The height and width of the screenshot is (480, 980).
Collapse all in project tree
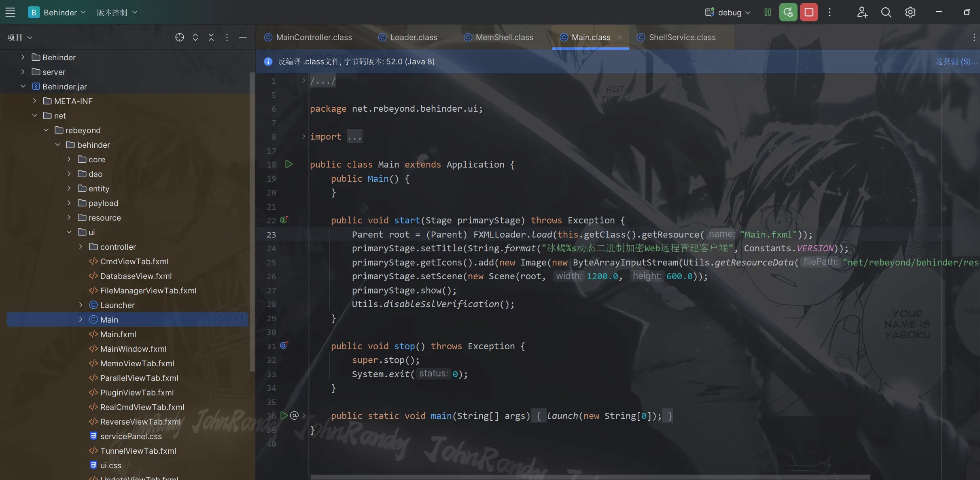[211, 37]
